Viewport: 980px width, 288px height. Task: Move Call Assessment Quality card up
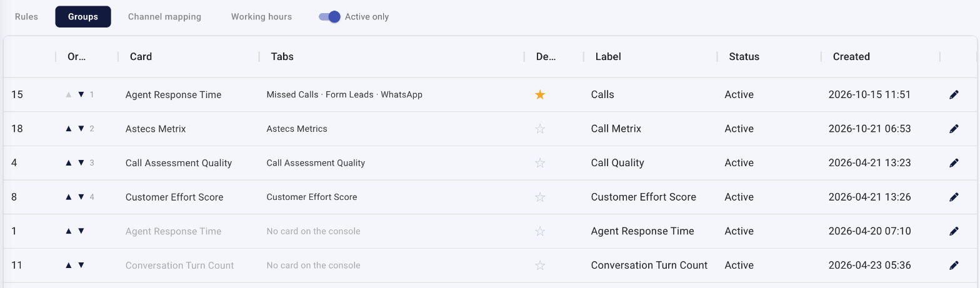[x=69, y=163]
